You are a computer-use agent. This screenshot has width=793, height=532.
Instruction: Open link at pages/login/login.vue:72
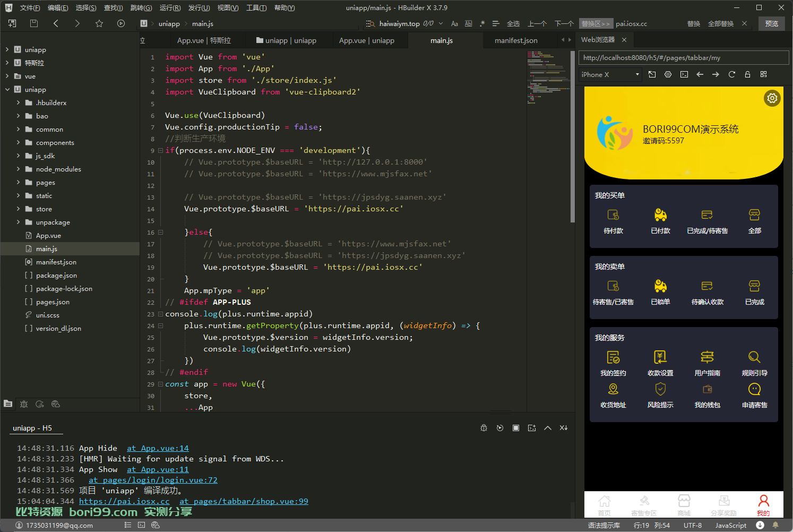point(153,480)
